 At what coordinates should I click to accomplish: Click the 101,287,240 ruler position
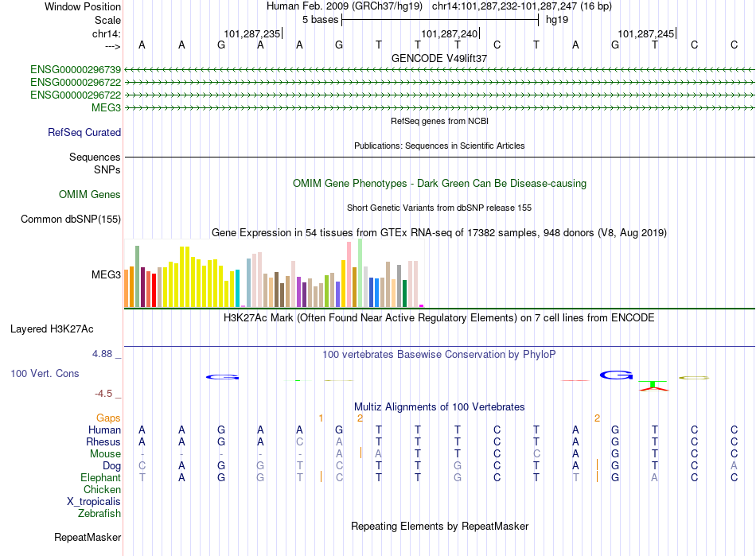(x=450, y=33)
